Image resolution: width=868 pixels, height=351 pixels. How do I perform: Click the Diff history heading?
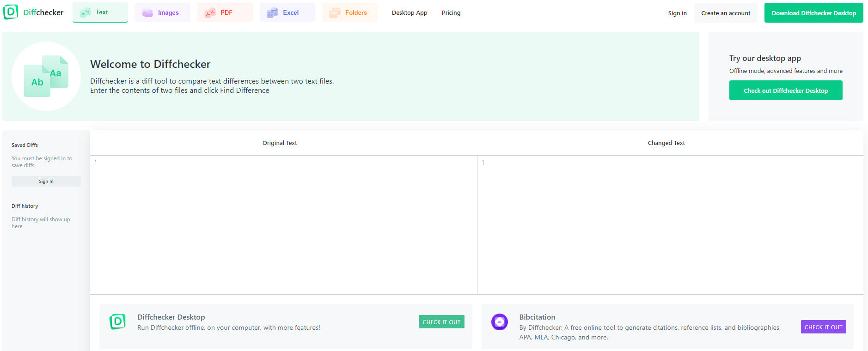[x=24, y=206]
